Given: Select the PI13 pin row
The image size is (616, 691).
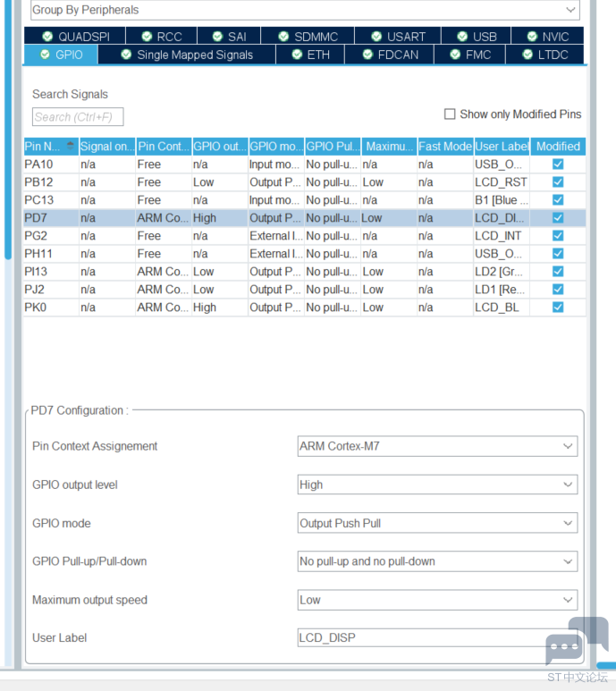Looking at the screenshot, I should point(305,272).
